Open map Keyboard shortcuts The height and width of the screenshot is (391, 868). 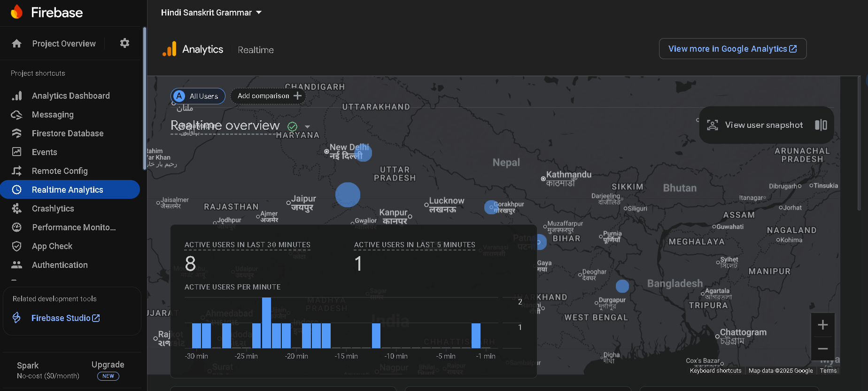(715, 371)
